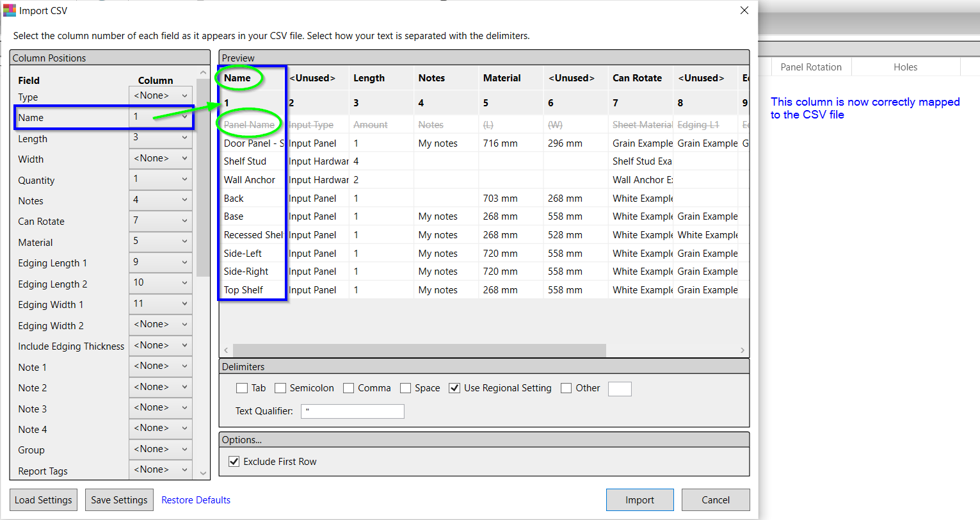Viewport: 980px width, 520px height.
Task: Enable the Tab delimiter checkbox
Action: pos(242,388)
